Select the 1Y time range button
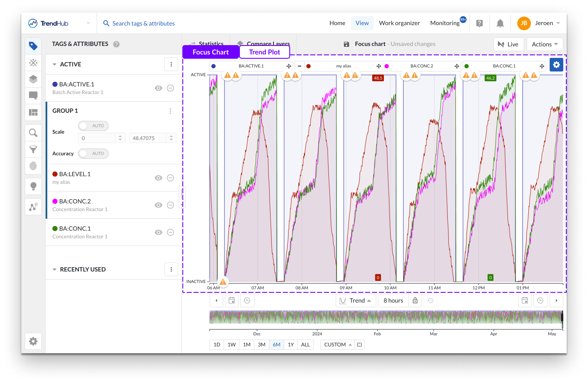This screenshot has width=588, height=383. point(291,345)
